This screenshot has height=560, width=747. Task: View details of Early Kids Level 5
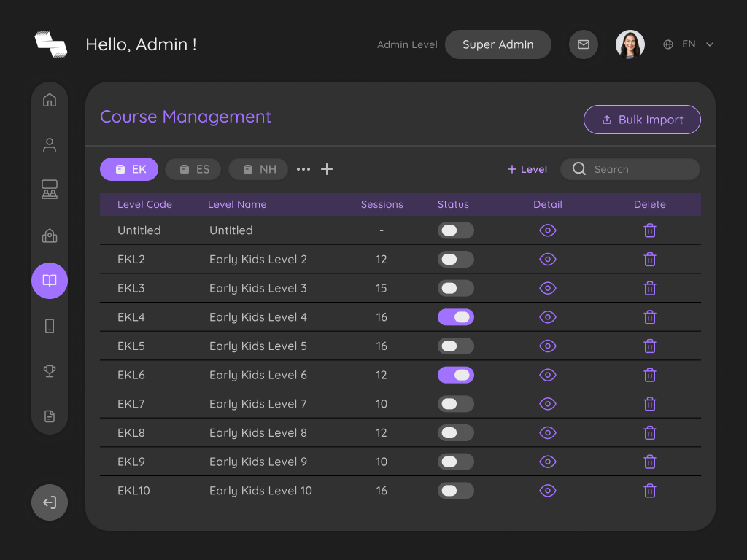tap(548, 346)
